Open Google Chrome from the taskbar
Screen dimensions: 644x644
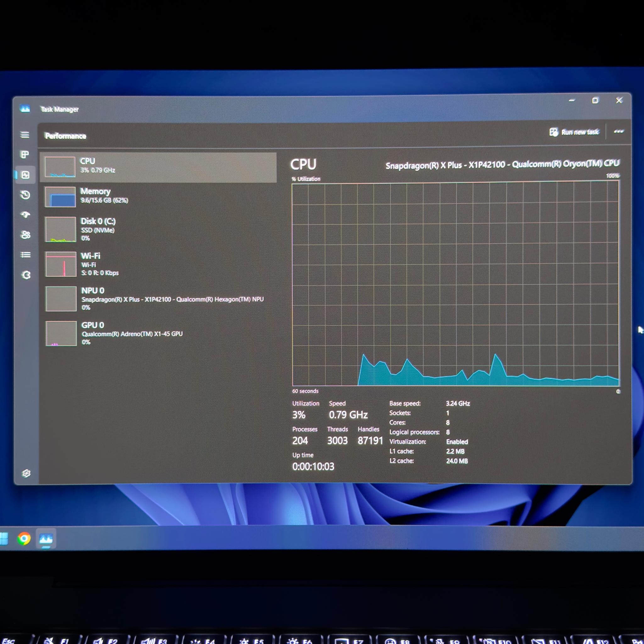(24, 539)
